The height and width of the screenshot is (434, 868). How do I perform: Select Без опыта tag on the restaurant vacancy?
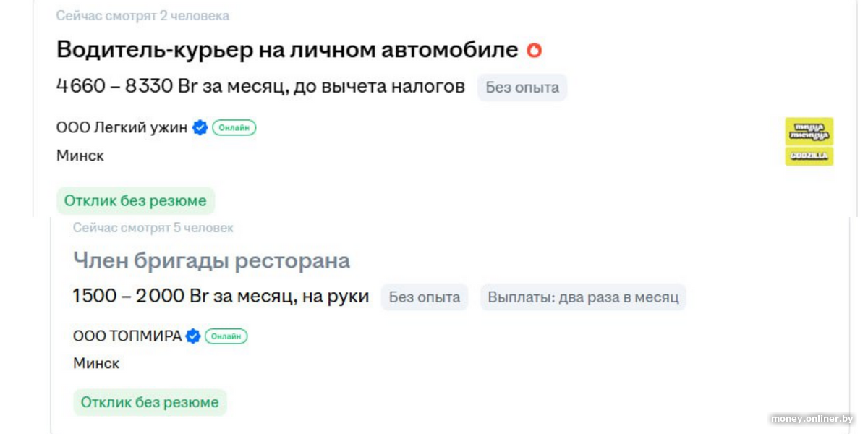coord(424,297)
